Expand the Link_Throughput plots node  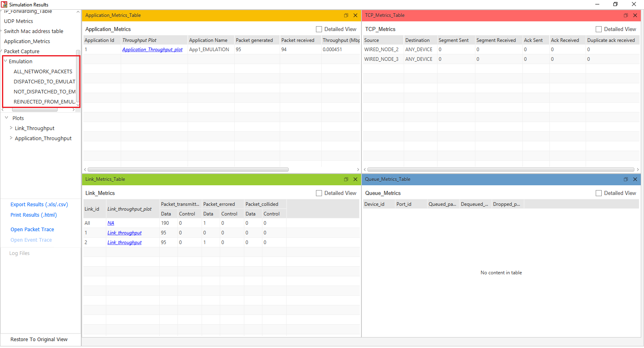click(x=11, y=128)
